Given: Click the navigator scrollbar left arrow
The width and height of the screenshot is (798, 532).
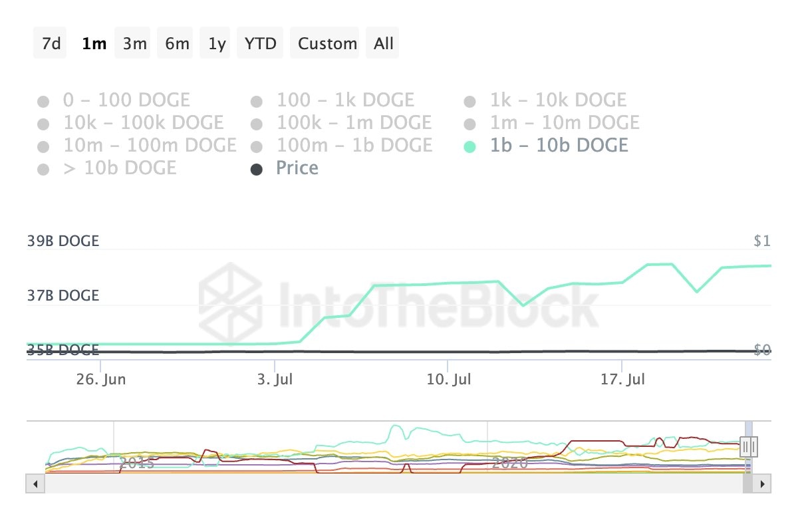Looking at the screenshot, I should (x=33, y=483).
